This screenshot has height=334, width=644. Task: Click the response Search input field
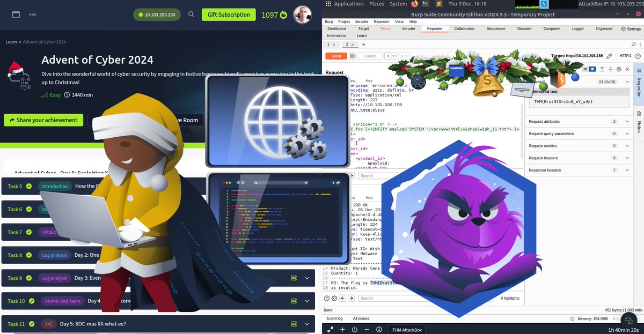tap(427, 298)
